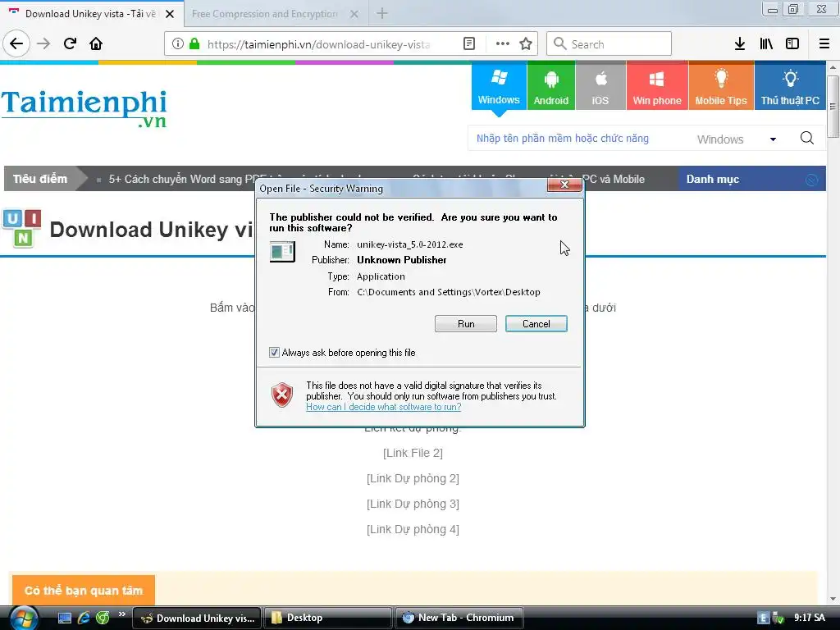Click the [Link Dự phòng 2] link
This screenshot has width=840, height=630.
point(413,478)
